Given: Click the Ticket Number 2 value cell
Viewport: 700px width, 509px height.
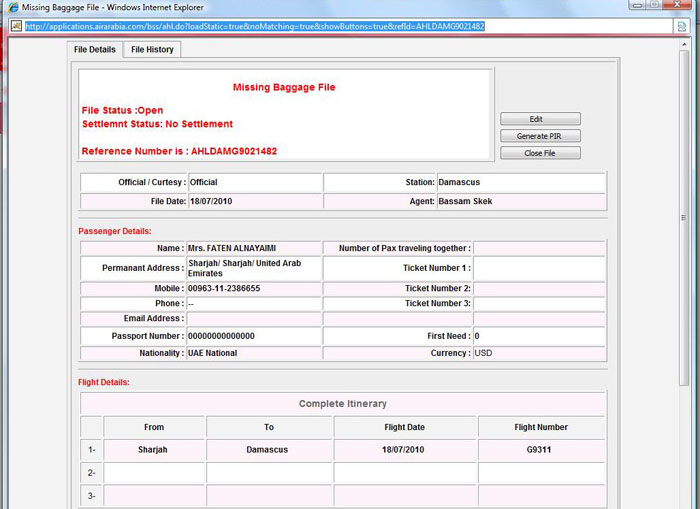Looking at the screenshot, I should point(539,289).
